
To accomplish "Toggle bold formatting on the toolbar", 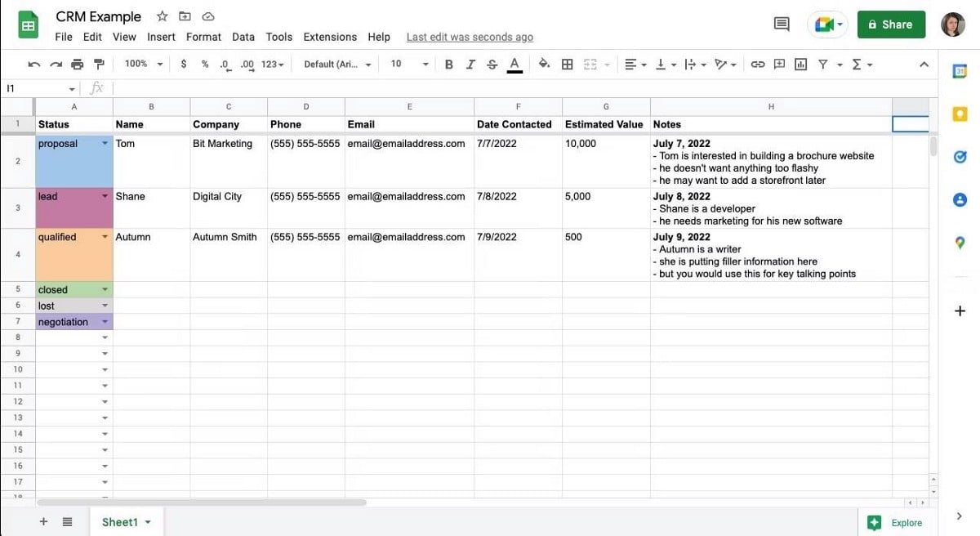I will [448, 64].
